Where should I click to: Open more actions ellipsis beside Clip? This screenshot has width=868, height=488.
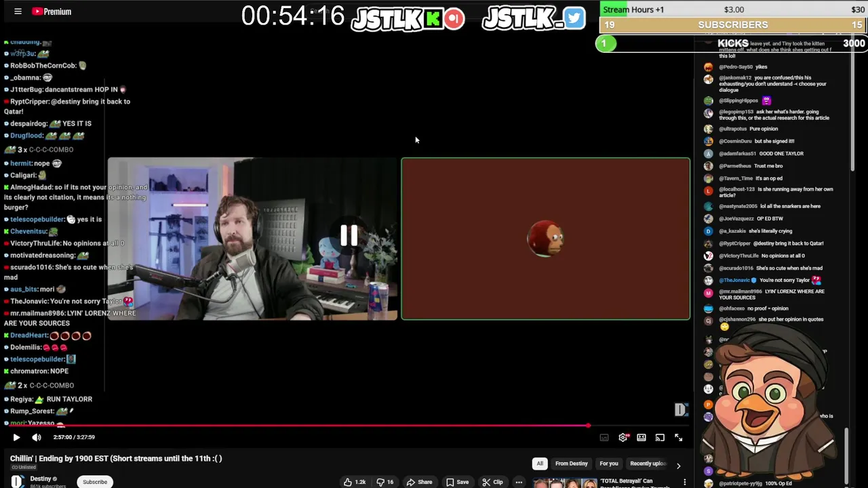tap(519, 482)
